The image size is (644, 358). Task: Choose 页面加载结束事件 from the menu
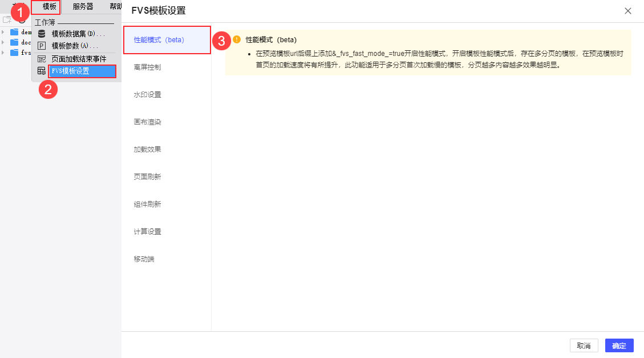click(x=79, y=59)
